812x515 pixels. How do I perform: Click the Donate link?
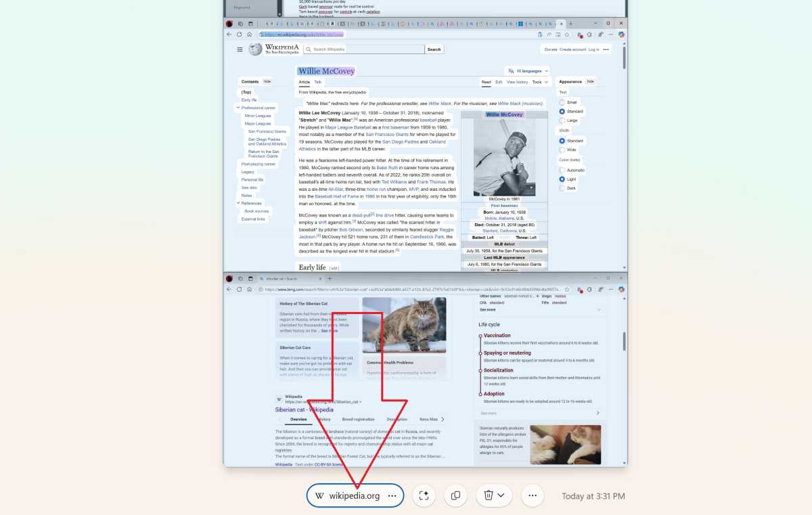[551, 49]
